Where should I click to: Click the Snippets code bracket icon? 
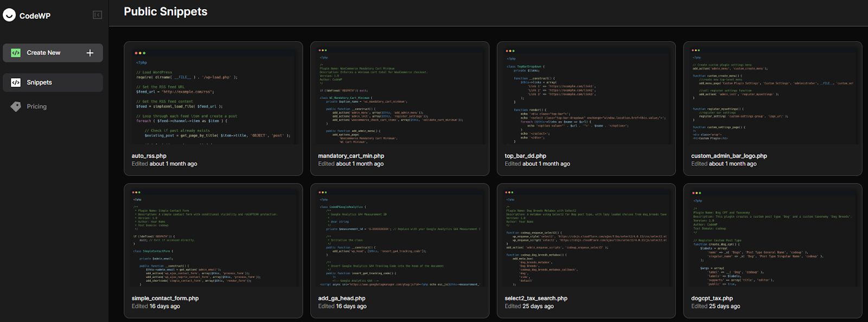point(16,83)
